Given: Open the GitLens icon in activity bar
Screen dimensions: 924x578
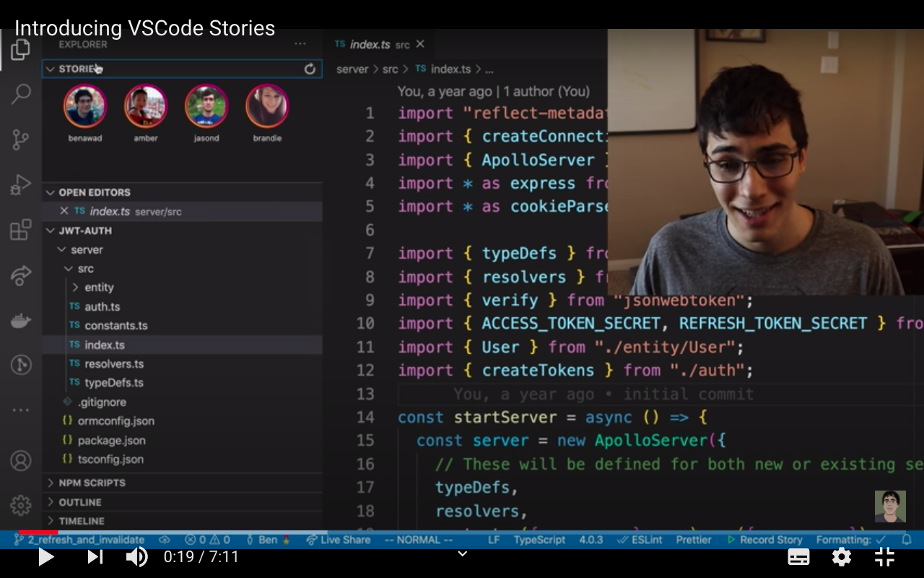Looking at the screenshot, I should pyautogui.click(x=20, y=365).
